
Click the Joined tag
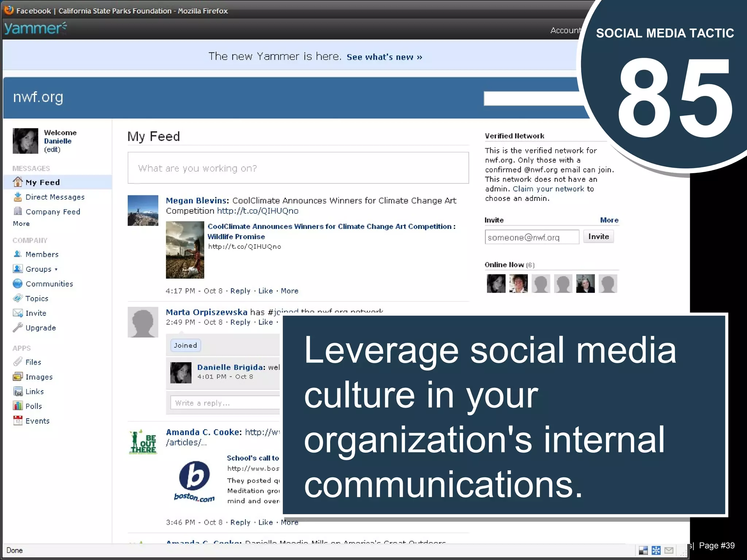tap(185, 345)
